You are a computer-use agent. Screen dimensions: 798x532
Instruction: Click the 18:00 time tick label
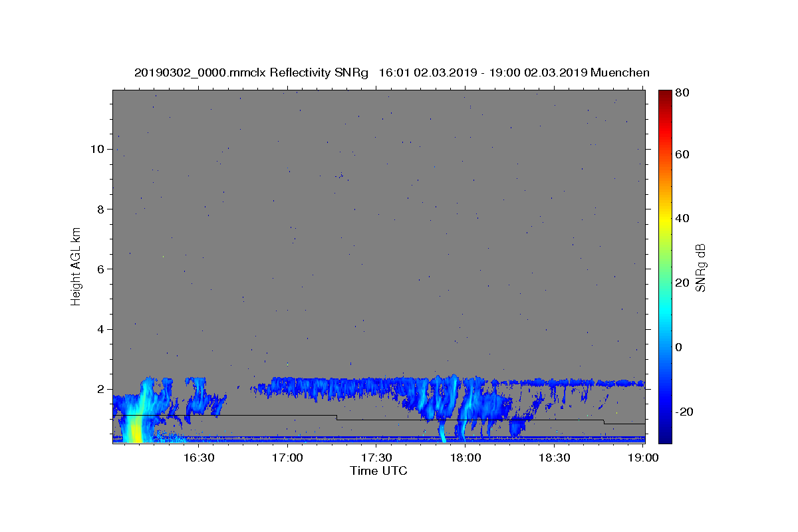point(465,458)
